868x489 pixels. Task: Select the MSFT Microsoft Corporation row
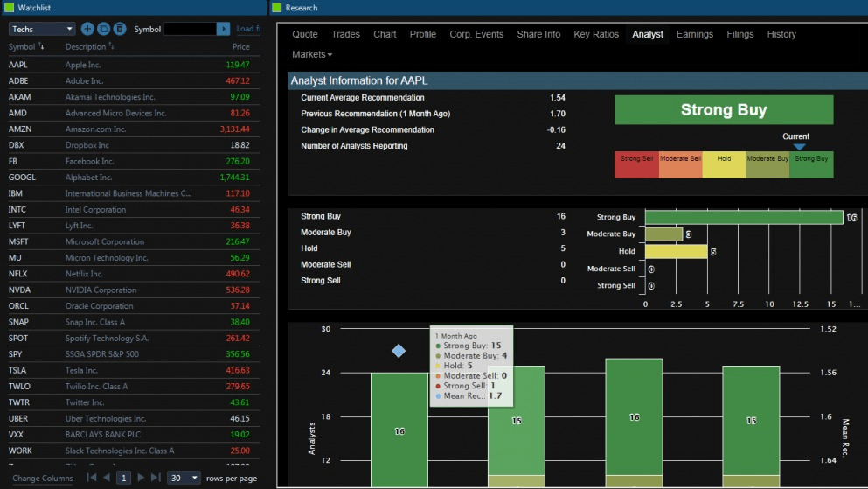tap(134, 241)
